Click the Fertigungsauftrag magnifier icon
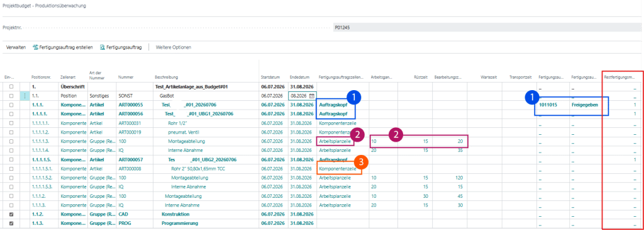 pyautogui.click(x=103, y=47)
